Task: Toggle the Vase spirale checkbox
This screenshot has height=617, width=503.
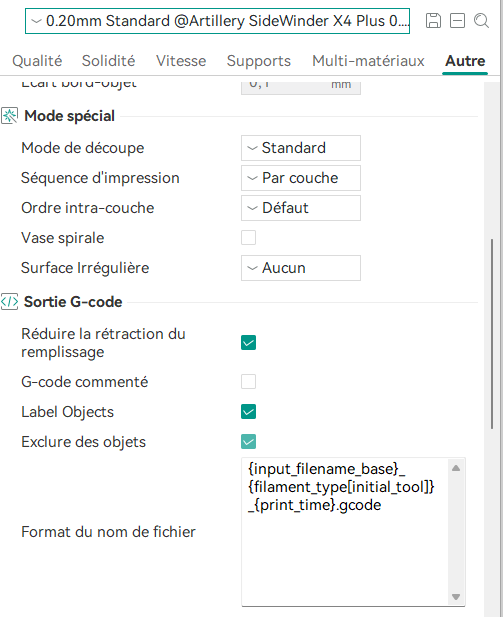Action: tap(248, 238)
